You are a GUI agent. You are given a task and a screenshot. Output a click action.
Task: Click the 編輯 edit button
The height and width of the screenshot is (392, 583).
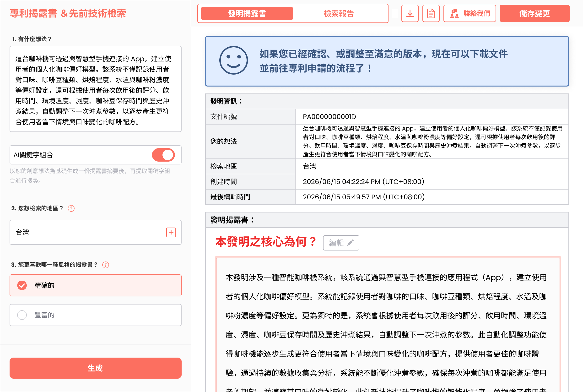pyautogui.click(x=341, y=243)
